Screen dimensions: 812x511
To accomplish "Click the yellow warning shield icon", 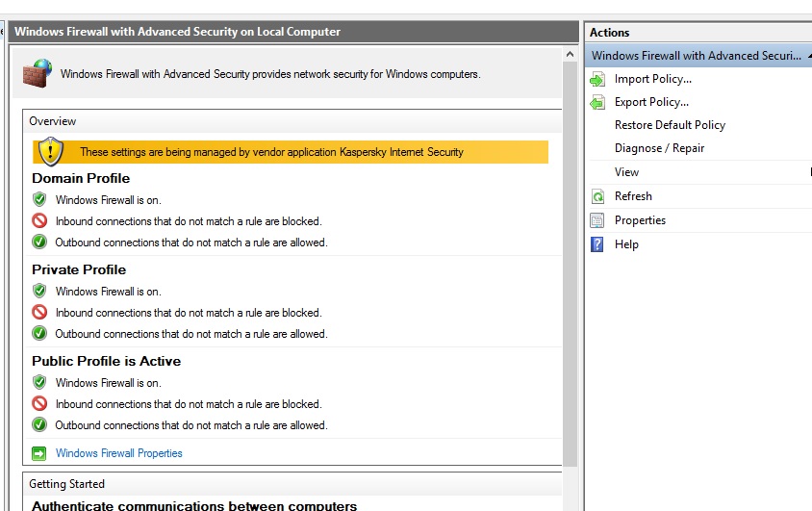I will [x=50, y=151].
